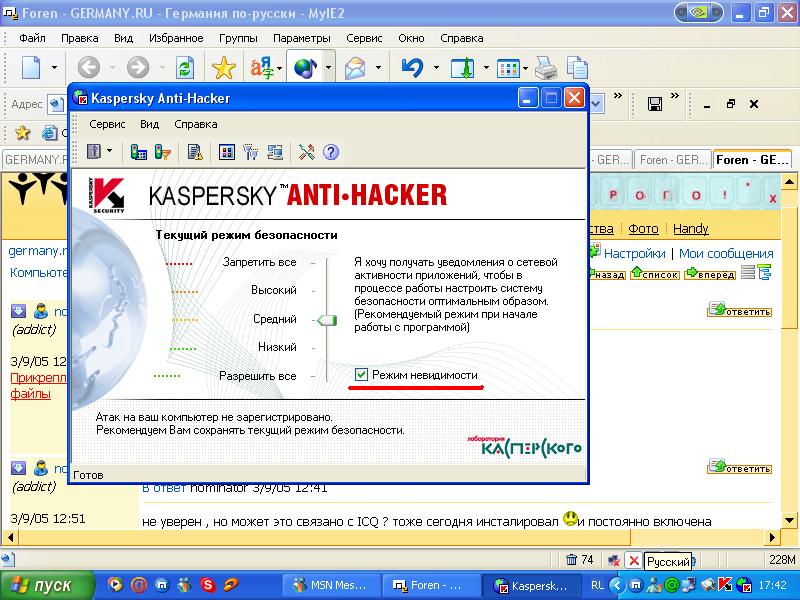This screenshot has width=800, height=600.
Task: Open the Файл menu in MyIE2
Action: click(x=32, y=38)
